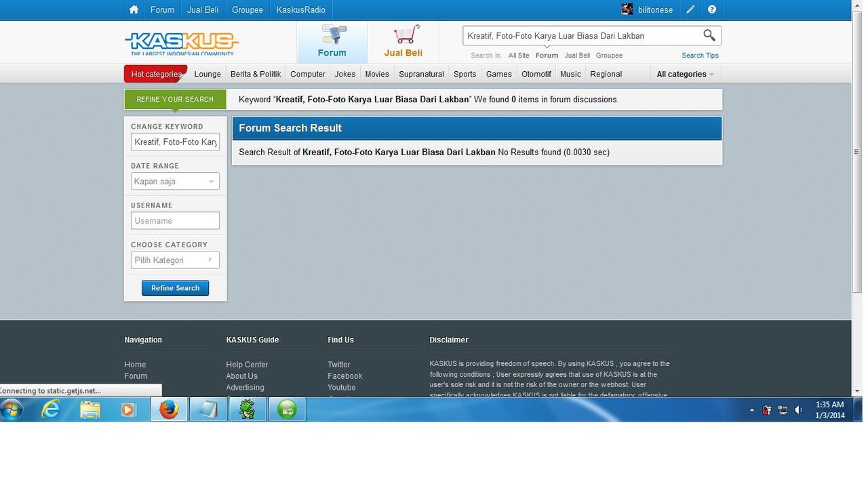Open the Date Range 'Kapan saja' dropdown

pyautogui.click(x=175, y=181)
